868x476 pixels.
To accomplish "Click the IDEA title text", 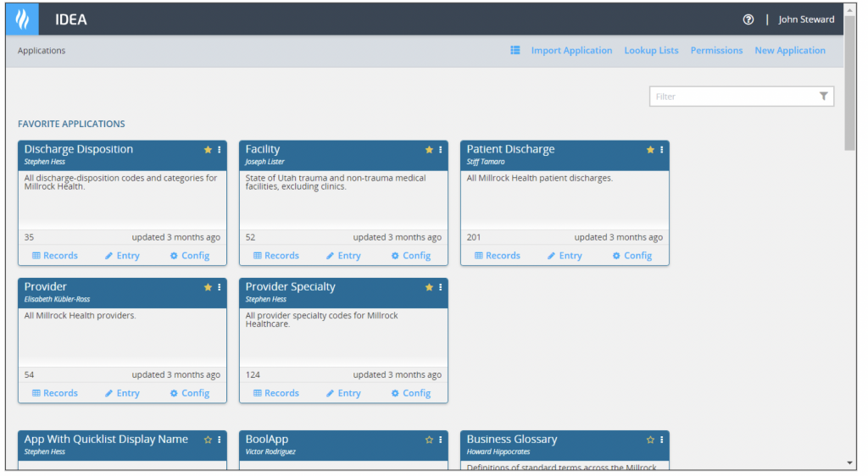I will (71, 19).
